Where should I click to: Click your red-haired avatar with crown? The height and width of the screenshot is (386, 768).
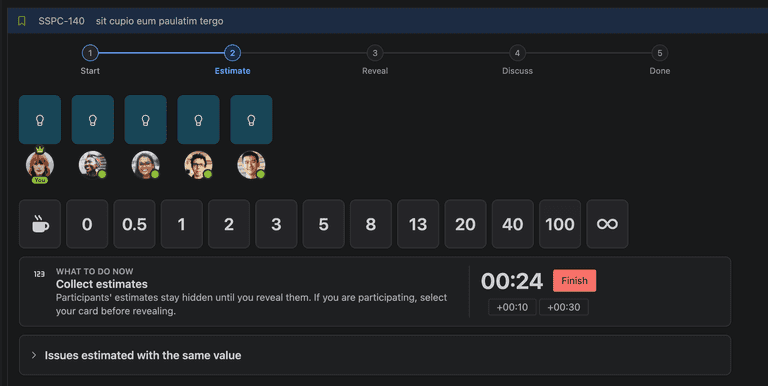(x=40, y=164)
